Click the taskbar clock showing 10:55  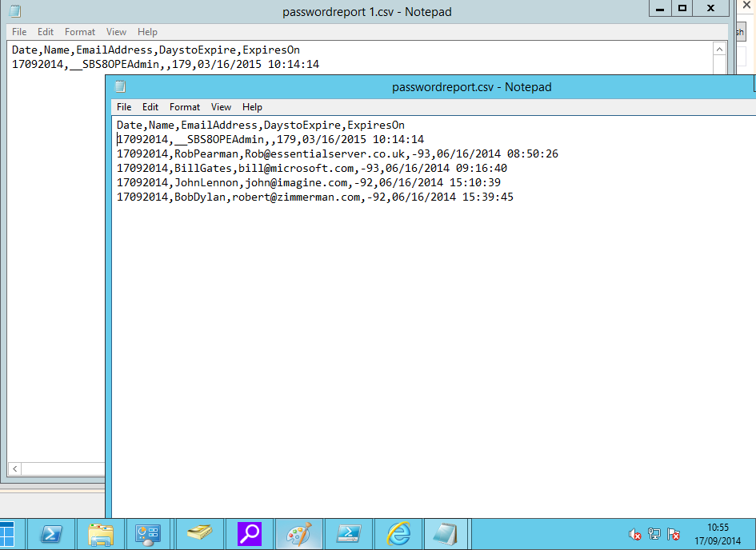coord(718,534)
